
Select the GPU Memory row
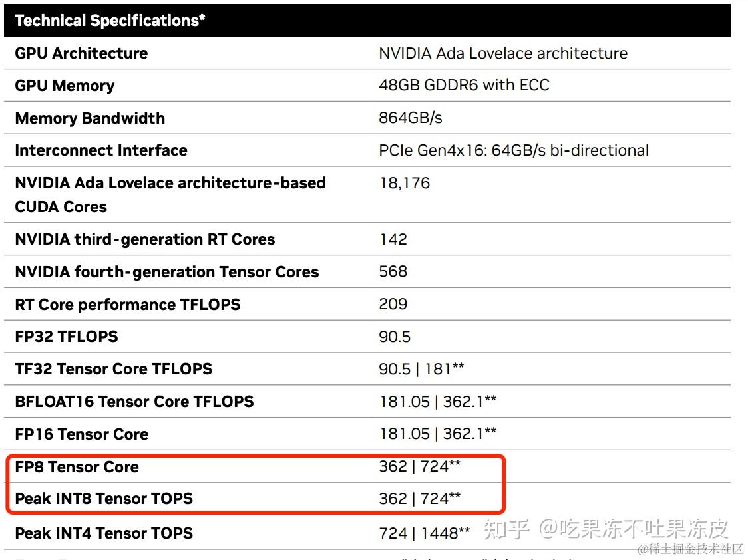tap(64, 86)
